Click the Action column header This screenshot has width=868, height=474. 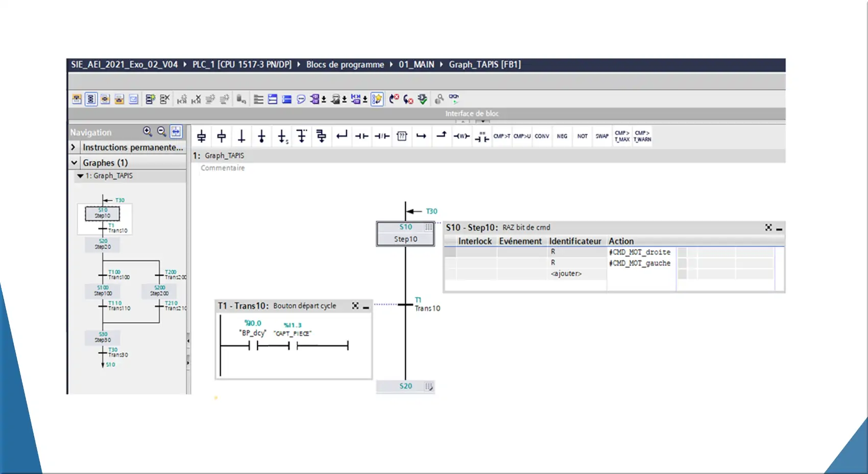(x=621, y=241)
